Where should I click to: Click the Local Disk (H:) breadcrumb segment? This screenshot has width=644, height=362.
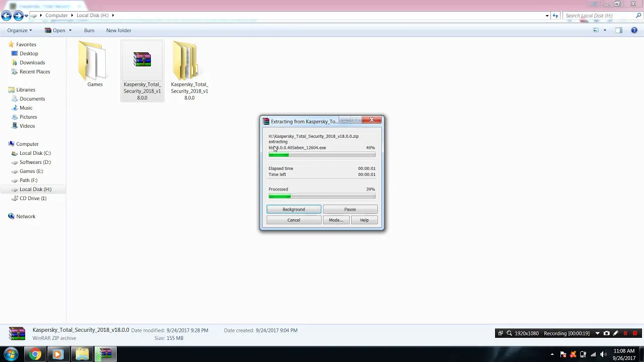[93, 16]
